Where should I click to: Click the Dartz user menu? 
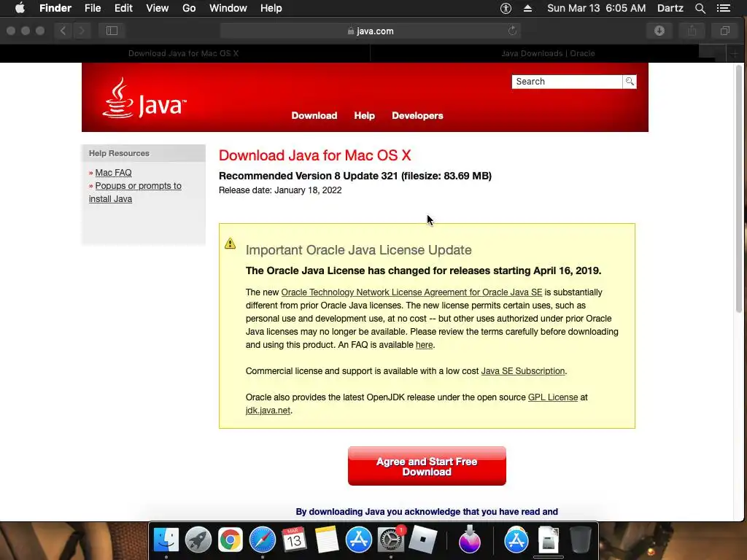[670, 8]
